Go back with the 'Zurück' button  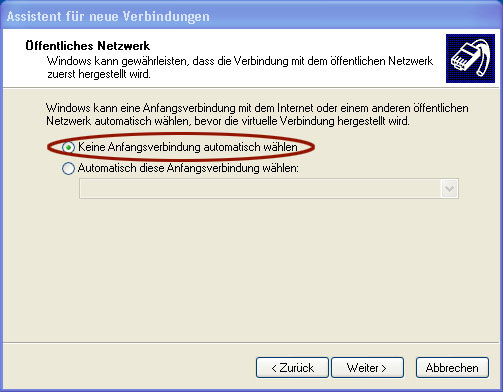tap(292, 368)
